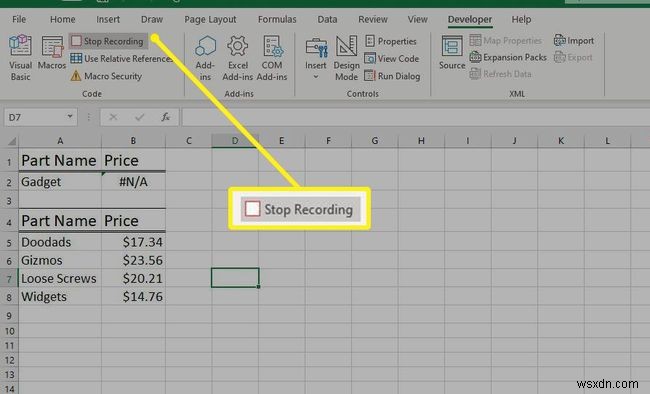Switch to the Insert ribbon tab
This screenshot has width=650, height=394.
tap(108, 19)
